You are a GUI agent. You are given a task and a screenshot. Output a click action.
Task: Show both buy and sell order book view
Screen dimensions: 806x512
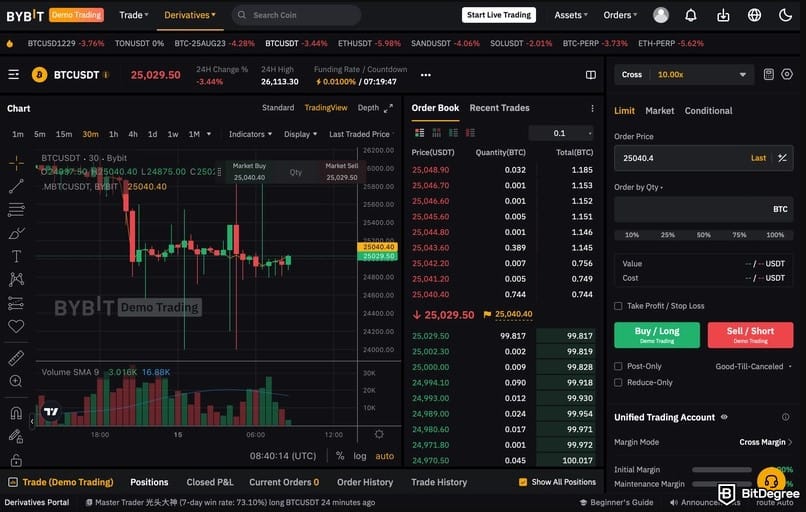coord(419,133)
